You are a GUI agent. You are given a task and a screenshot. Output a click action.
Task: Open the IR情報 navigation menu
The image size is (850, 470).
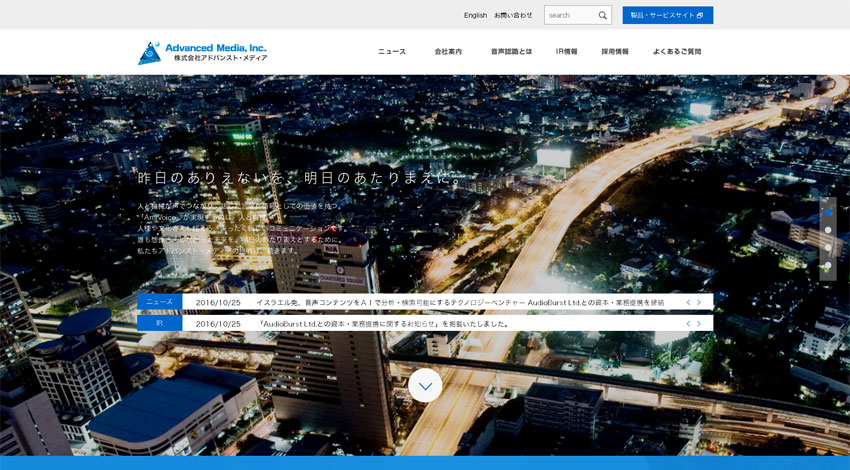[x=567, y=52]
